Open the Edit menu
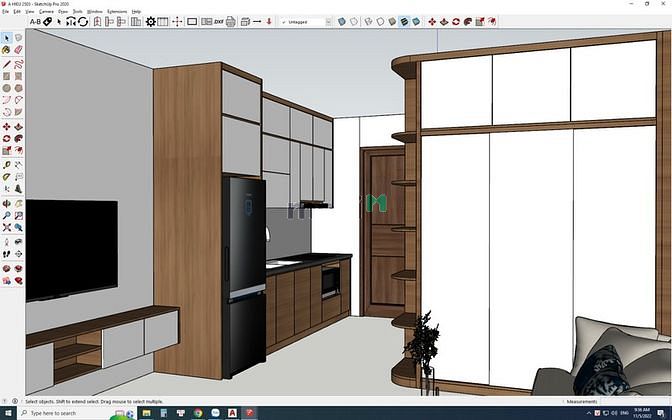Viewport: 672px width, 420px height. click(x=17, y=12)
